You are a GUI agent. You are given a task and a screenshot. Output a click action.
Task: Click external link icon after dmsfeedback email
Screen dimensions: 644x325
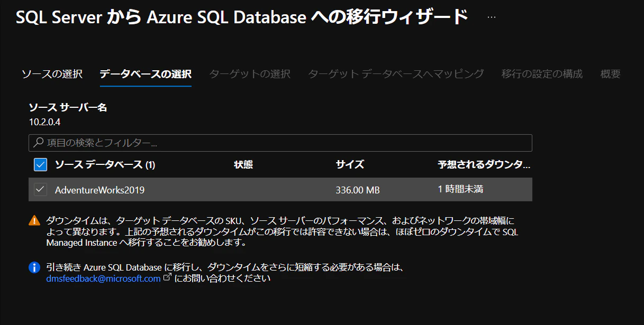(x=167, y=278)
